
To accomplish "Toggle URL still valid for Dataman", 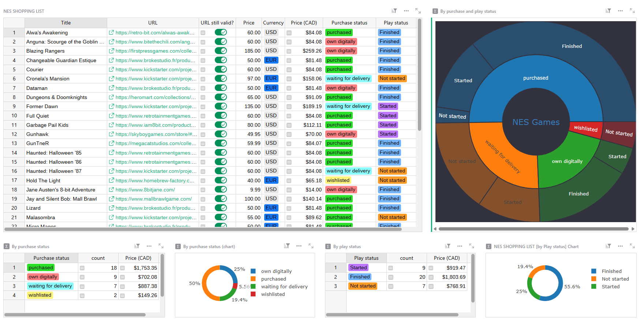I will (221, 88).
